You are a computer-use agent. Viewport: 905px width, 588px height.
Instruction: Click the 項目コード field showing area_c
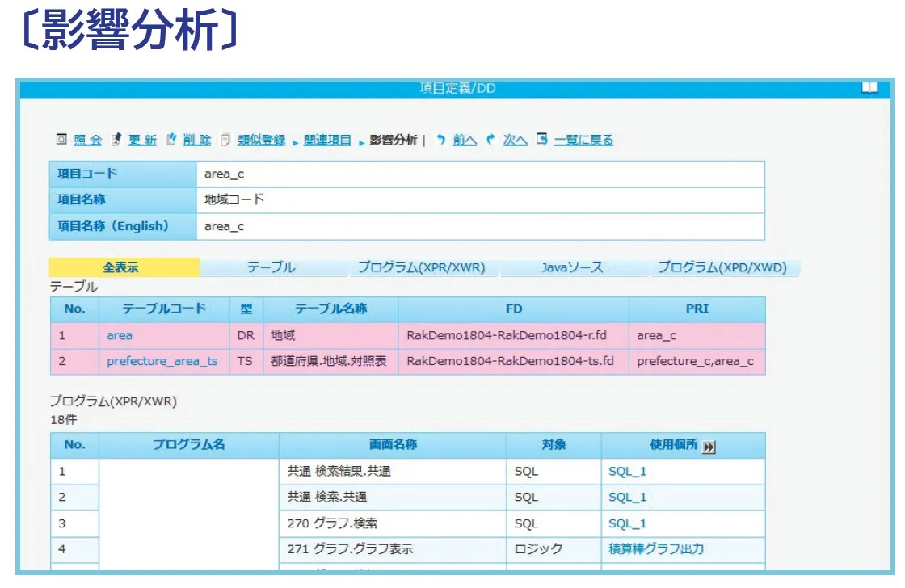[x=480, y=174]
